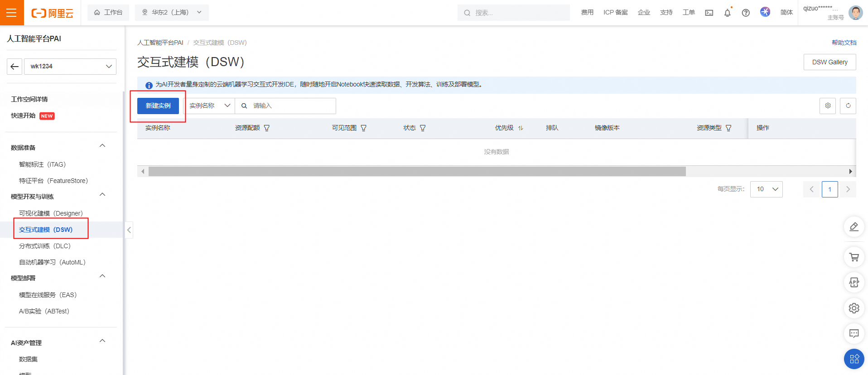The height and width of the screenshot is (375, 868).
Task: Collapse the left sidebar handle
Action: [129, 230]
